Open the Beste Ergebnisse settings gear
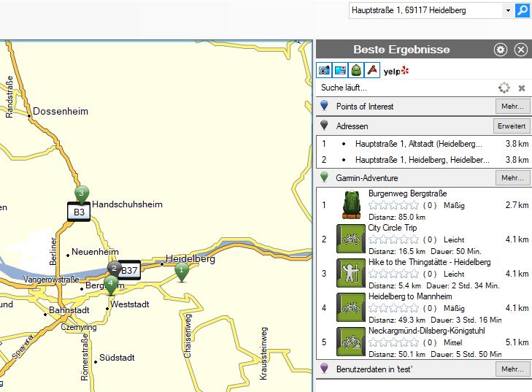532x392 pixels. (x=500, y=50)
